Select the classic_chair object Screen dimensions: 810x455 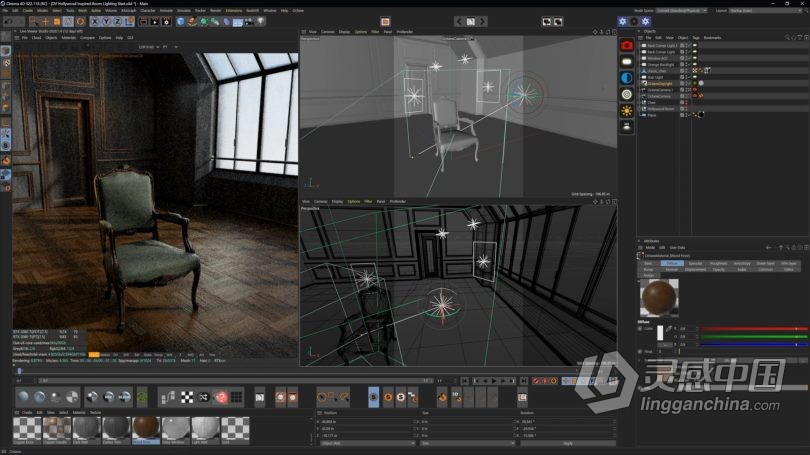click(x=657, y=71)
